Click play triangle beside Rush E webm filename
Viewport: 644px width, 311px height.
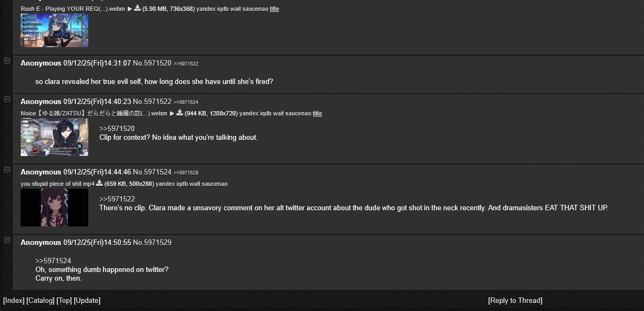[x=130, y=9]
